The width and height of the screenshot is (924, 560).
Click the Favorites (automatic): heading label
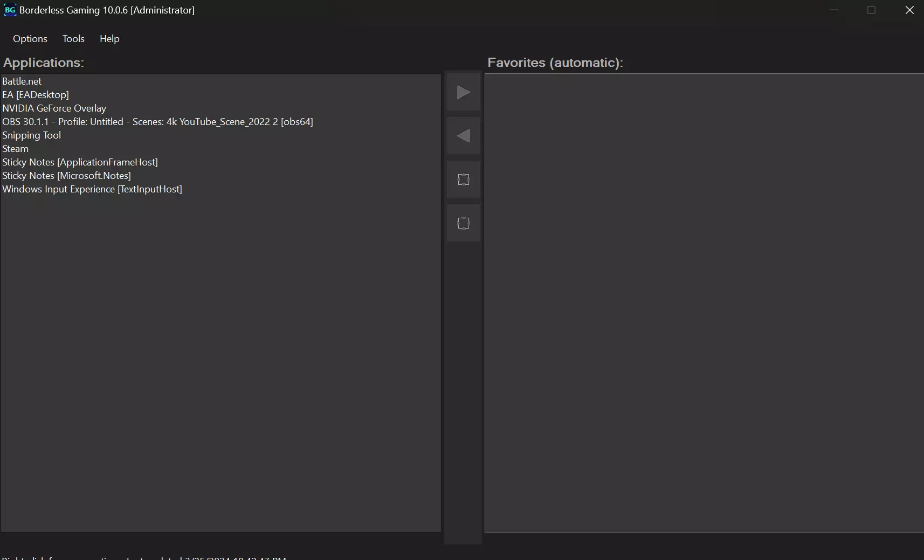coord(555,63)
